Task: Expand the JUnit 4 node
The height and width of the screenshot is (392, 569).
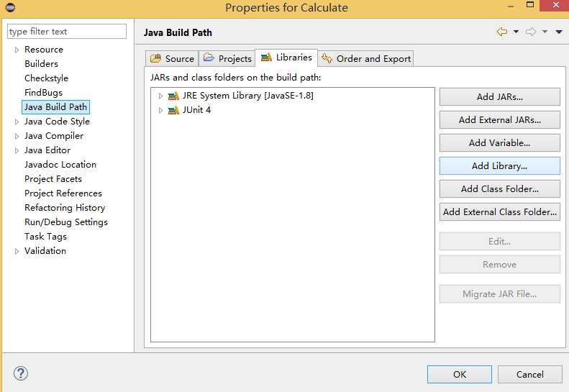Action: click(x=160, y=110)
